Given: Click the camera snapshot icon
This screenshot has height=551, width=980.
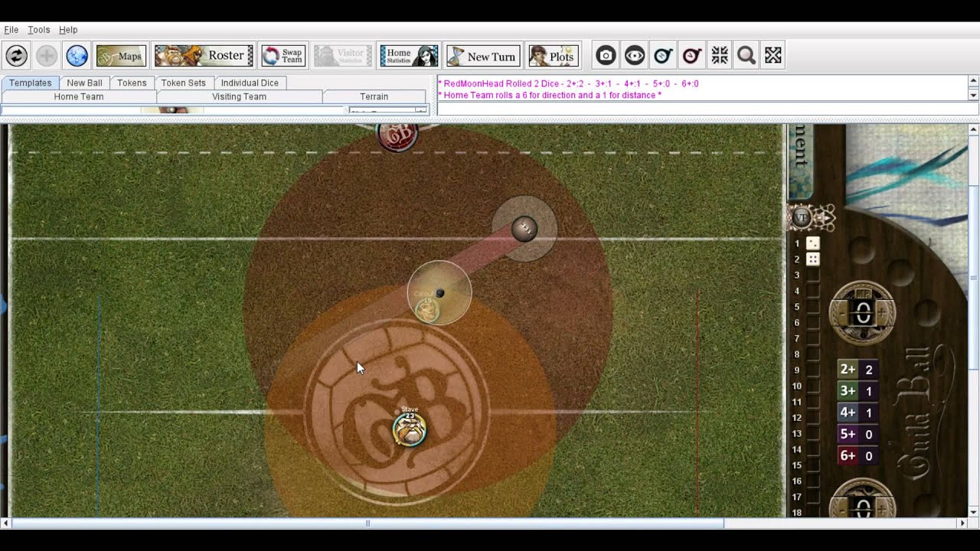Looking at the screenshot, I should pos(606,56).
